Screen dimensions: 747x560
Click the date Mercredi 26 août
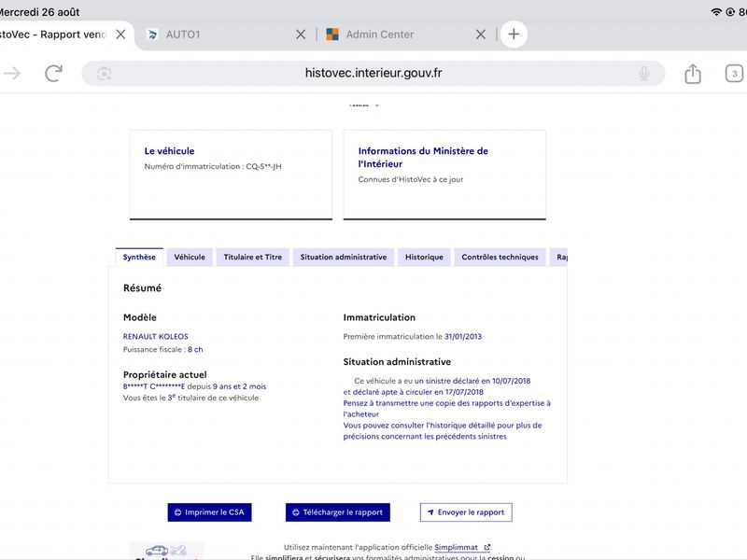pos(40,12)
